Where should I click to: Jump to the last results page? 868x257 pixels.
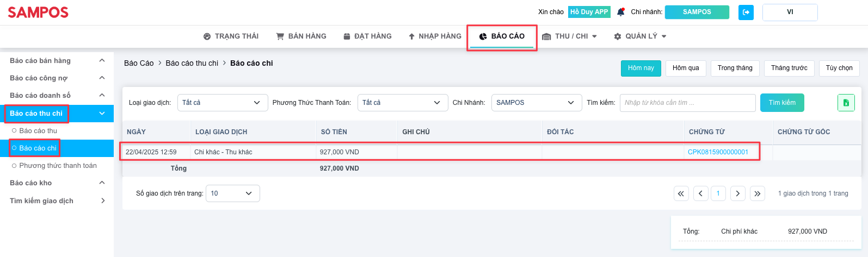coord(758,193)
